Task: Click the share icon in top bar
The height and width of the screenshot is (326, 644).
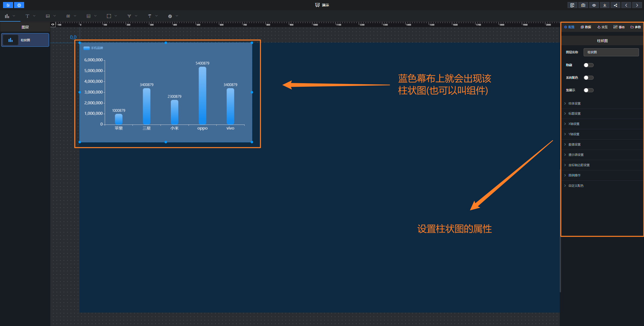Action: point(615,5)
